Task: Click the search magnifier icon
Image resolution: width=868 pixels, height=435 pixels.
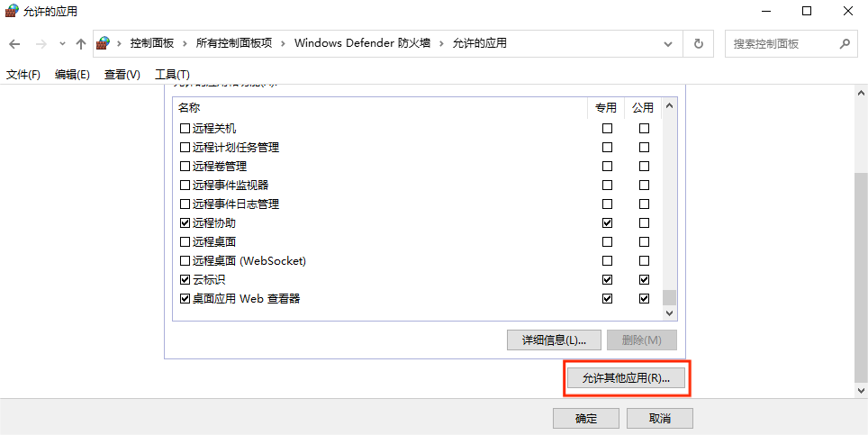Action: 845,43
